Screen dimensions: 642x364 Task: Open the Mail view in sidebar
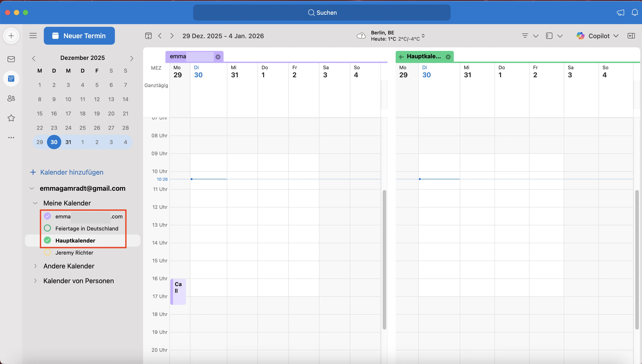point(11,59)
